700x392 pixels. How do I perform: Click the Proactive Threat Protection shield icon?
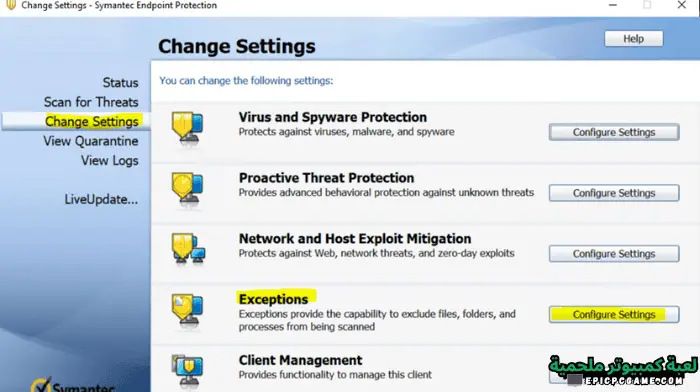pos(188,190)
